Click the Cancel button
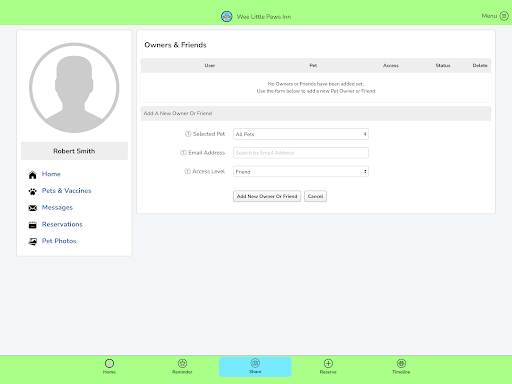The height and width of the screenshot is (384, 512). (315, 196)
